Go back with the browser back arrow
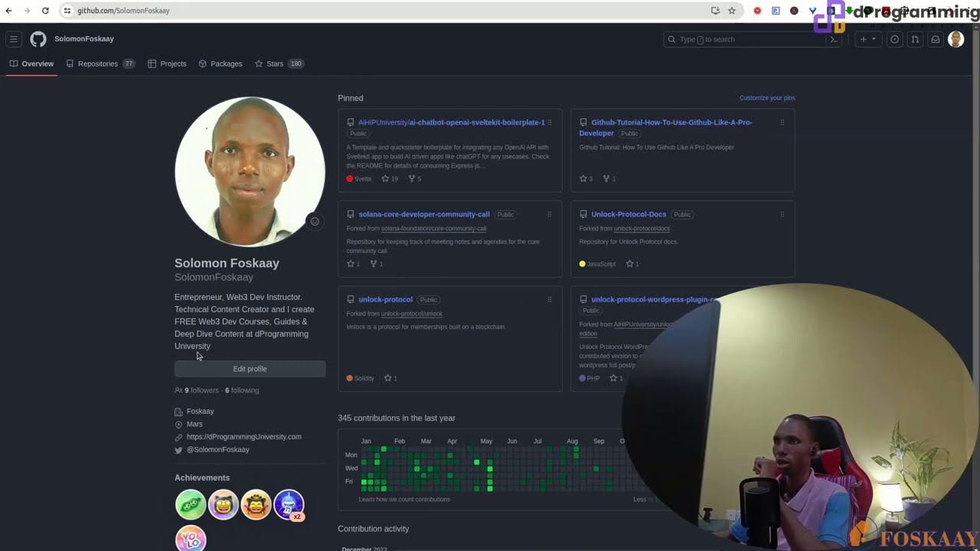Viewport: 980px width, 551px height. click(9, 11)
